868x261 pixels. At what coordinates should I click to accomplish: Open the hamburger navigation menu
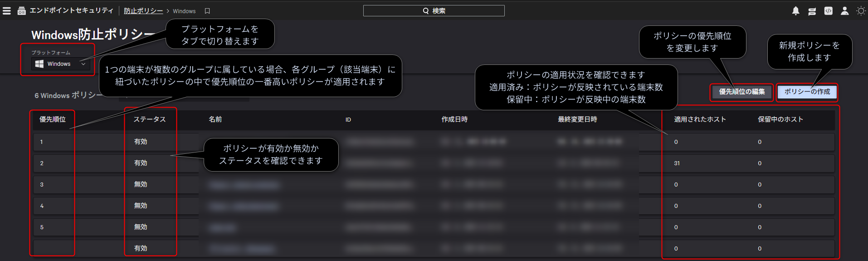pos(7,11)
